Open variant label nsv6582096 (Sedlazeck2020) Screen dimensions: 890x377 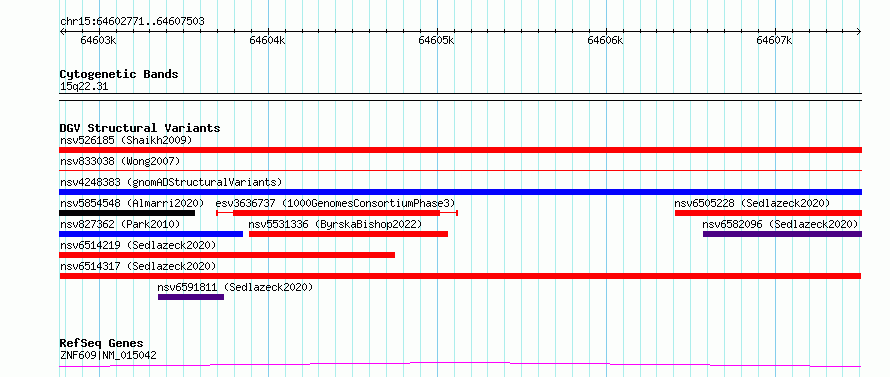tap(780, 224)
